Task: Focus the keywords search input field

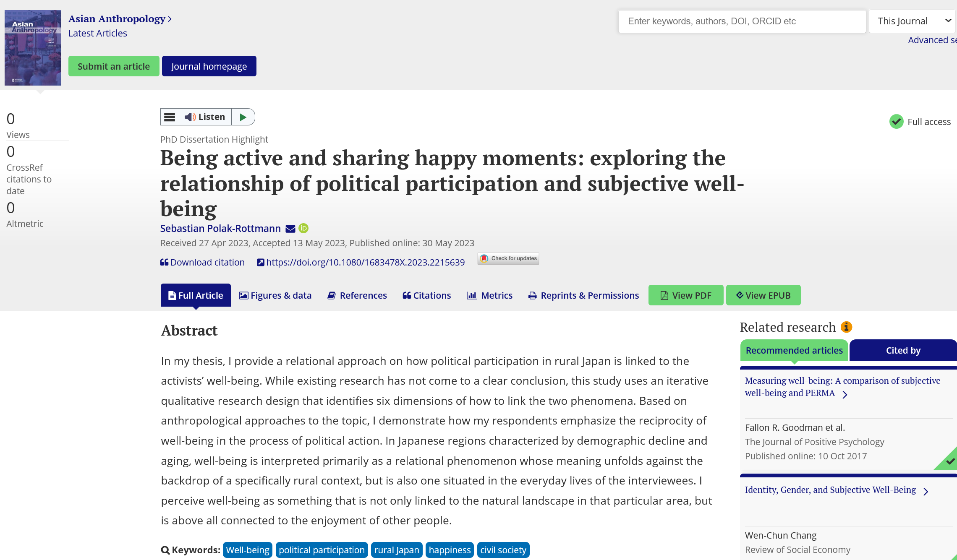Action: point(742,21)
